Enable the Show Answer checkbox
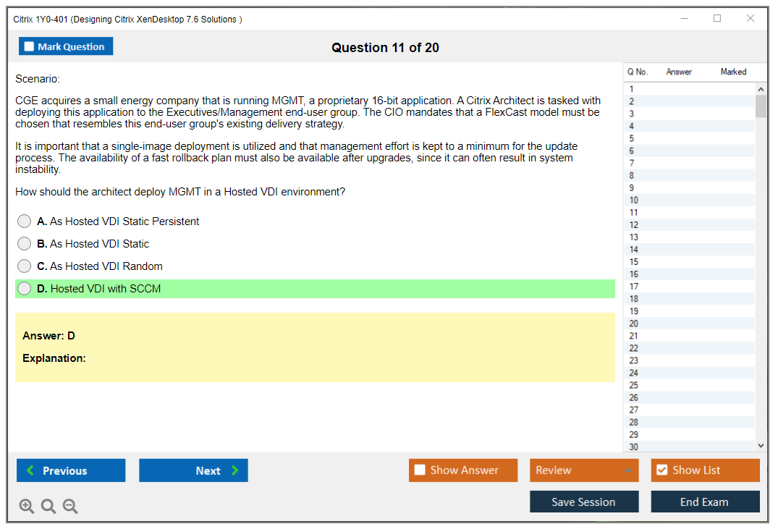Image resolution: width=778 pixels, height=532 pixels. [420, 470]
